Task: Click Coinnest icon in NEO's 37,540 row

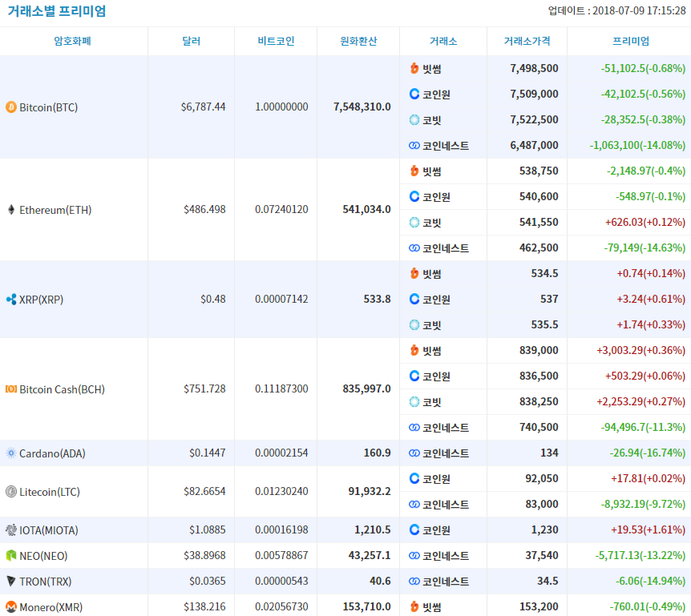Action: pyautogui.click(x=414, y=556)
